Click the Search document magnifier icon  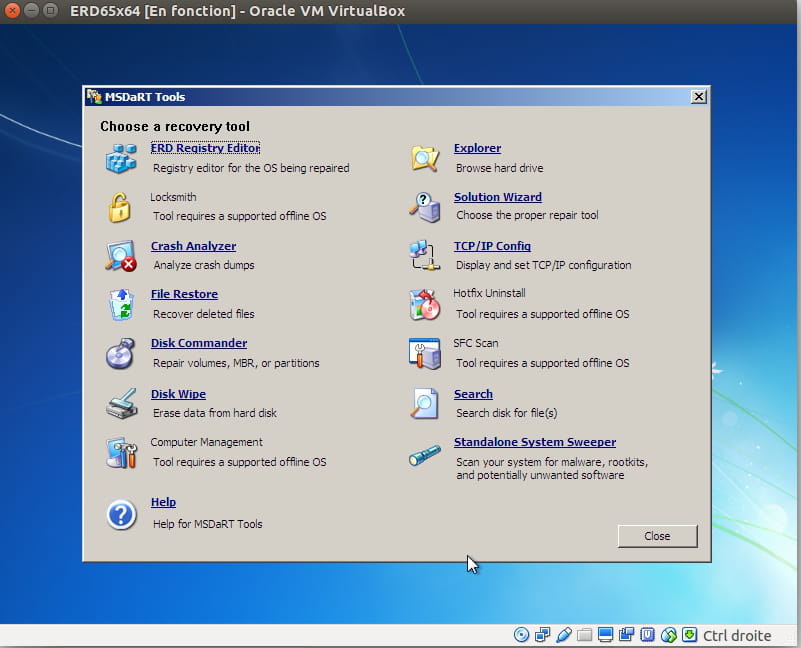point(425,403)
